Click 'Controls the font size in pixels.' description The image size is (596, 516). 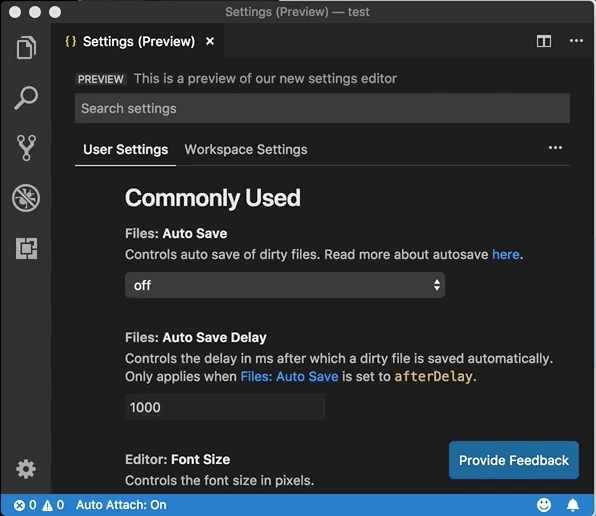pos(220,481)
